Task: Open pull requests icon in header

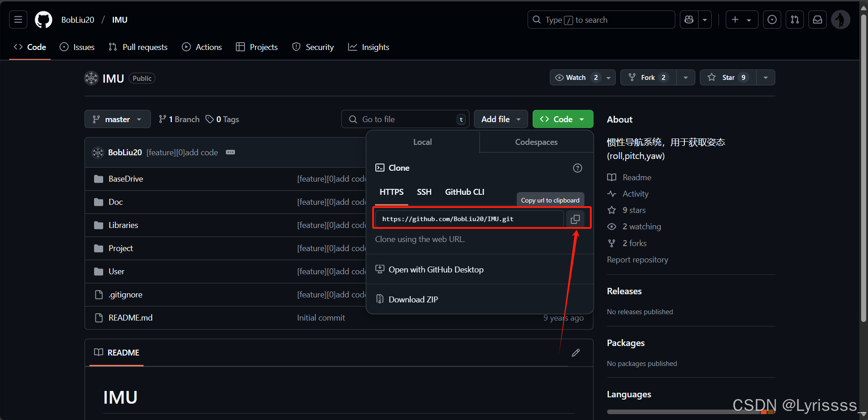Action: (795, 20)
